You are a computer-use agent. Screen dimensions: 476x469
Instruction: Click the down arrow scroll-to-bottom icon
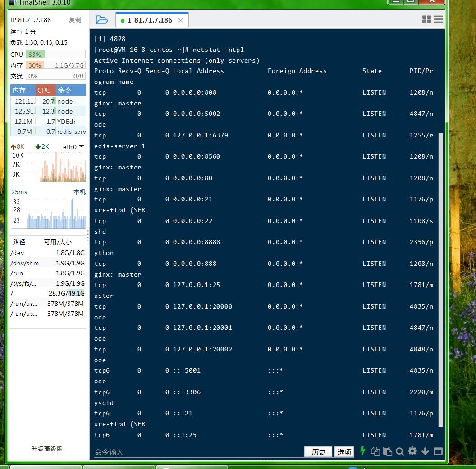tap(425, 451)
